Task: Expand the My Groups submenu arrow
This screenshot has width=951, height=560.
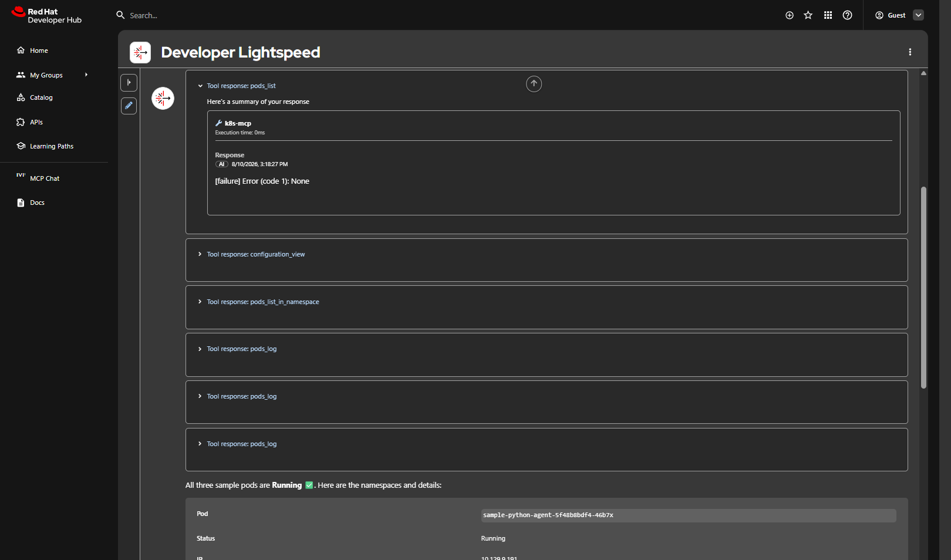Action: (x=86, y=75)
